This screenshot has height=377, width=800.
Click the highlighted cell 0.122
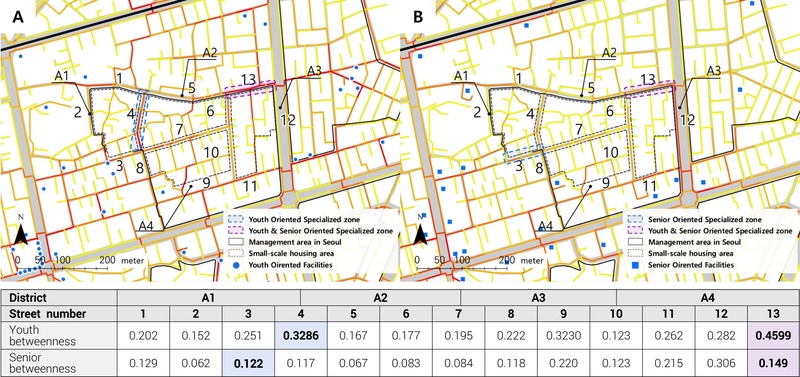(248, 363)
